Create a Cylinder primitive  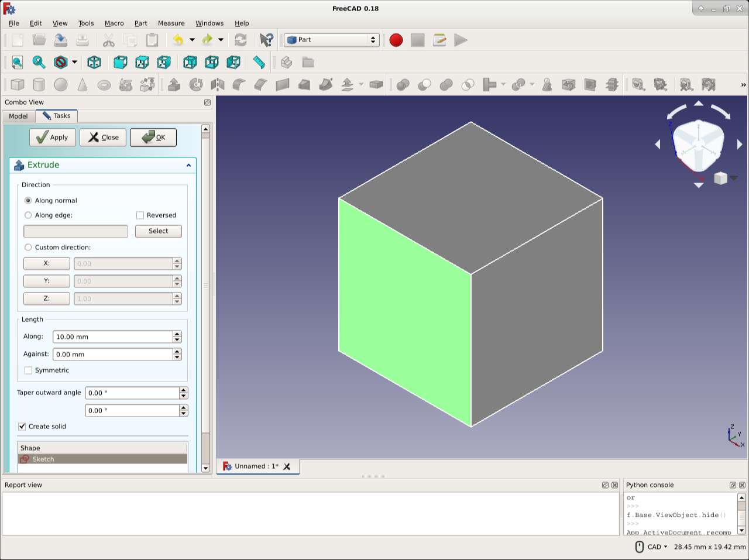pyautogui.click(x=39, y=84)
